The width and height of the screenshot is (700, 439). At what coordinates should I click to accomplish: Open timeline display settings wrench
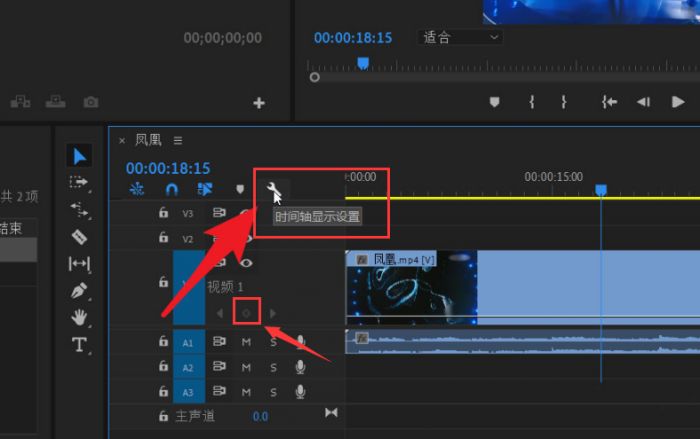point(272,188)
